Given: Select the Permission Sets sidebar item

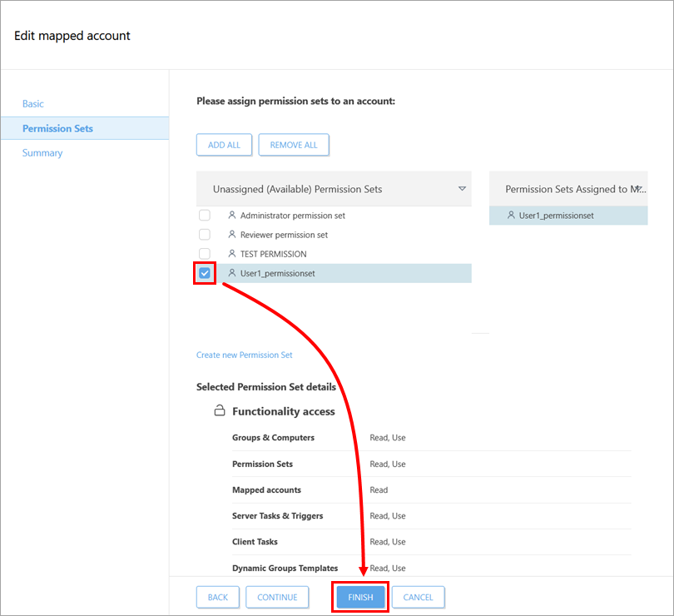Looking at the screenshot, I should tap(57, 128).
